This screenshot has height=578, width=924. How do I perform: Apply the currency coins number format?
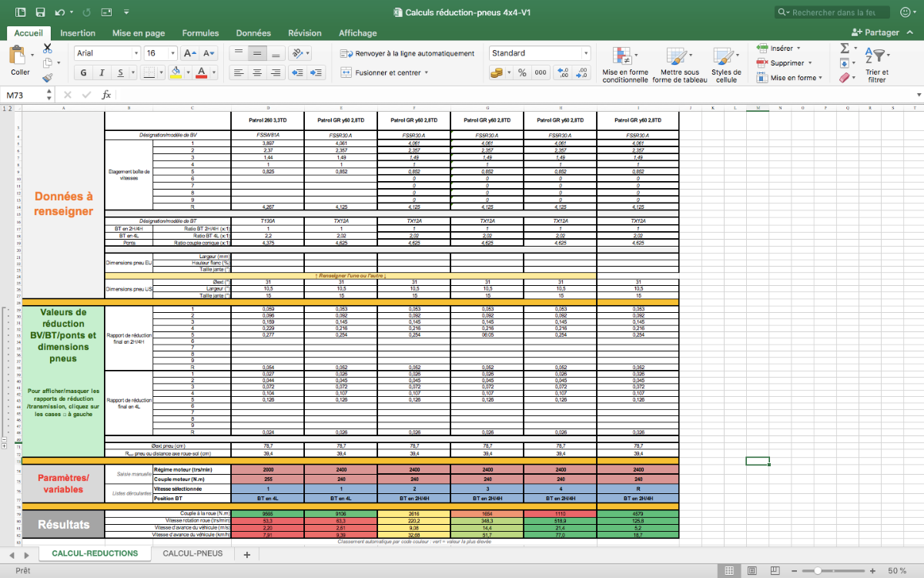497,72
